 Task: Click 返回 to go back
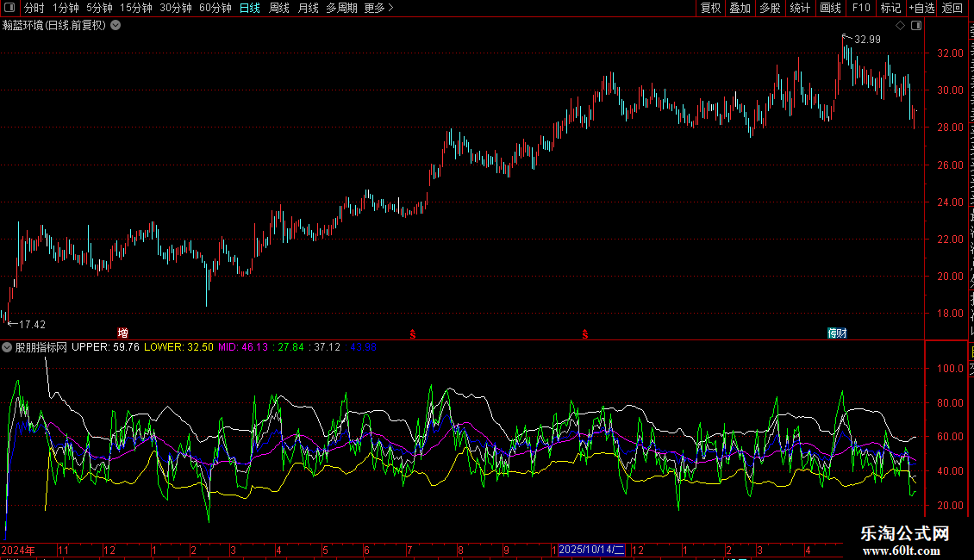tap(952, 8)
